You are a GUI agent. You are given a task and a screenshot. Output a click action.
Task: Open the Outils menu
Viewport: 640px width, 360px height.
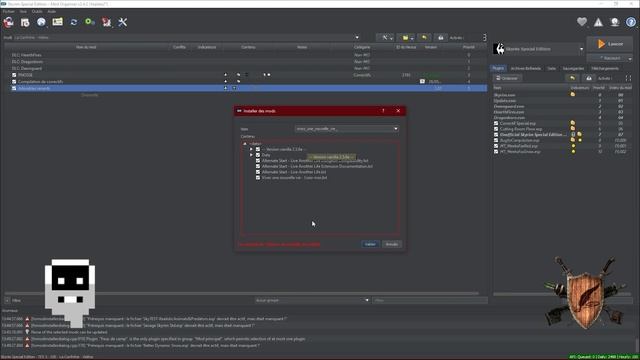[37, 11]
